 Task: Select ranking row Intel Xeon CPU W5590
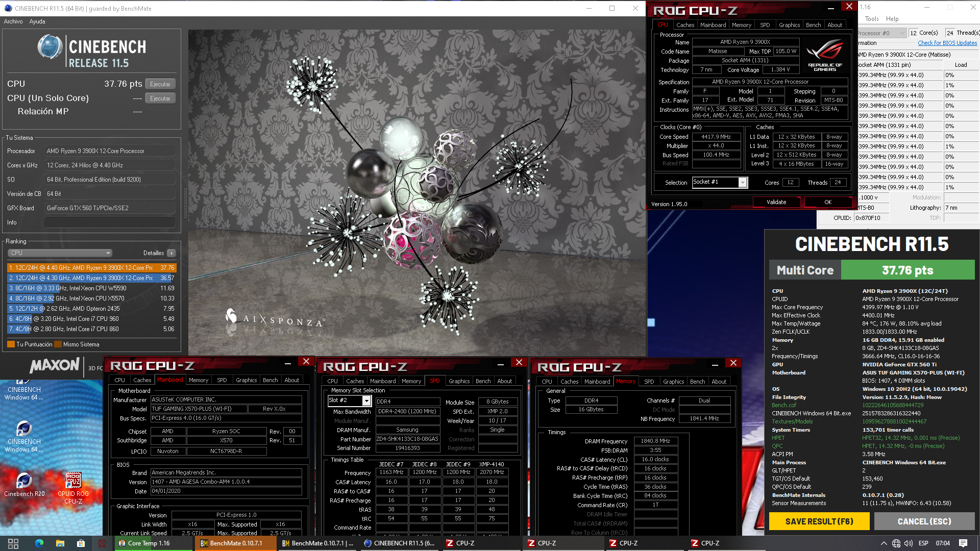click(91, 288)
